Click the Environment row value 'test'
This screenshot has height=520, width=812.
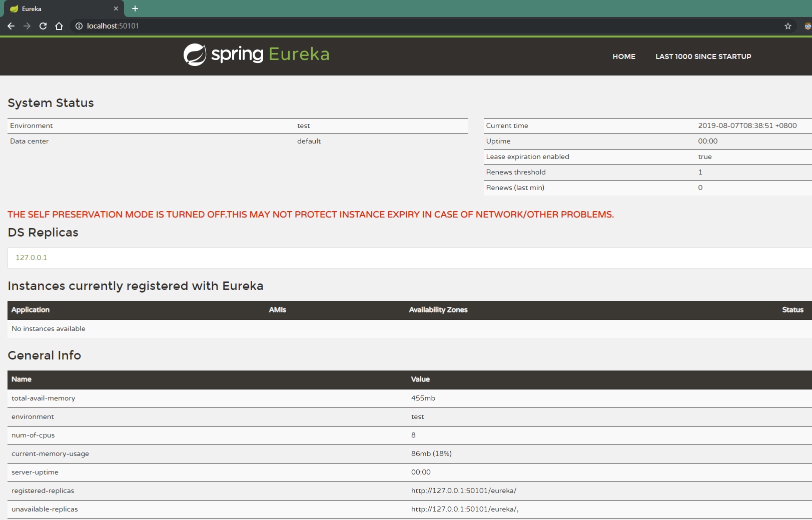304,125
